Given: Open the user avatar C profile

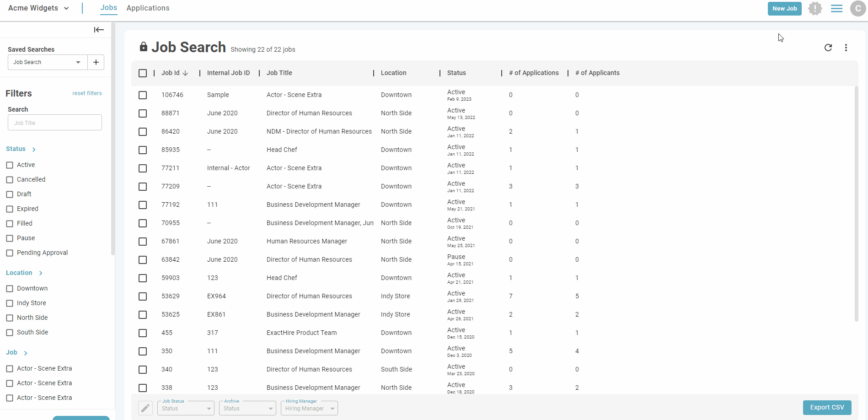Looking at the screenshot, I should tap(858, 8).
